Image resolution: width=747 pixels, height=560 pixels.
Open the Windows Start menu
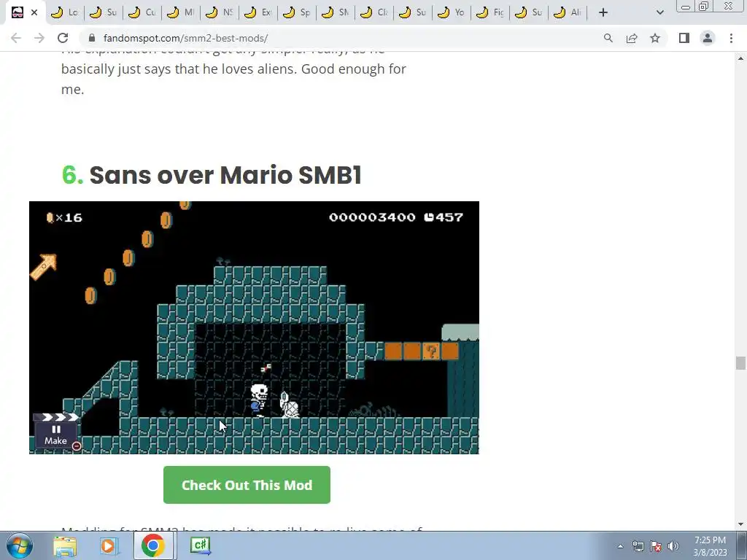tap(19, 545)
